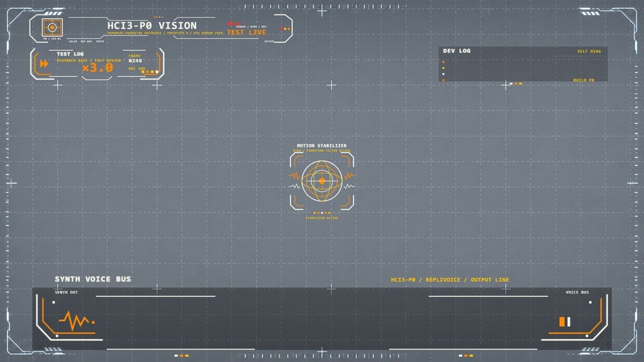The image size is (644, 362).
Task: Click the GYRO / VIBRATION FILTER ACTIVE subtitle
Action: click(x=322, y=151)
